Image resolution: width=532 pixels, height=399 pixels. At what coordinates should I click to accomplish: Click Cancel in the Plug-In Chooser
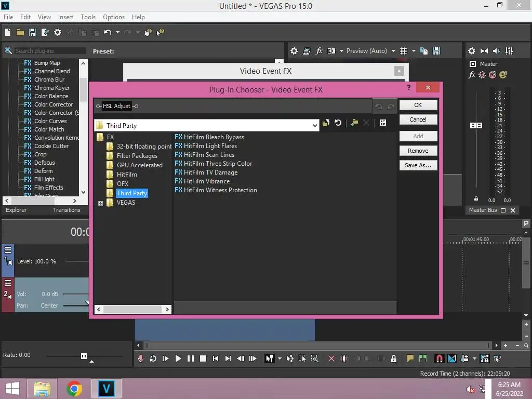pos(418,119)
